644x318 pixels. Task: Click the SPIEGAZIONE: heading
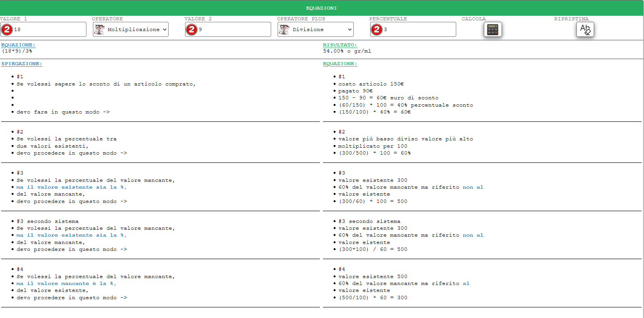[x=22, y=64]
